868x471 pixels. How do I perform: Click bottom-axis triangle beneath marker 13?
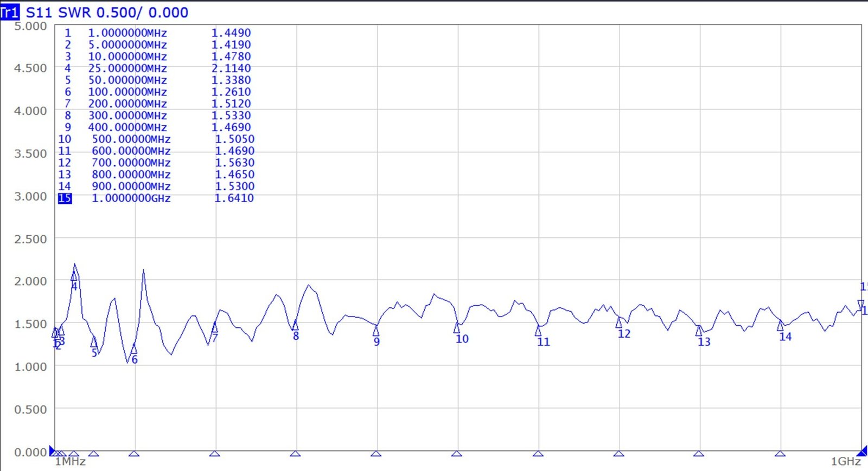click(699, 453)
